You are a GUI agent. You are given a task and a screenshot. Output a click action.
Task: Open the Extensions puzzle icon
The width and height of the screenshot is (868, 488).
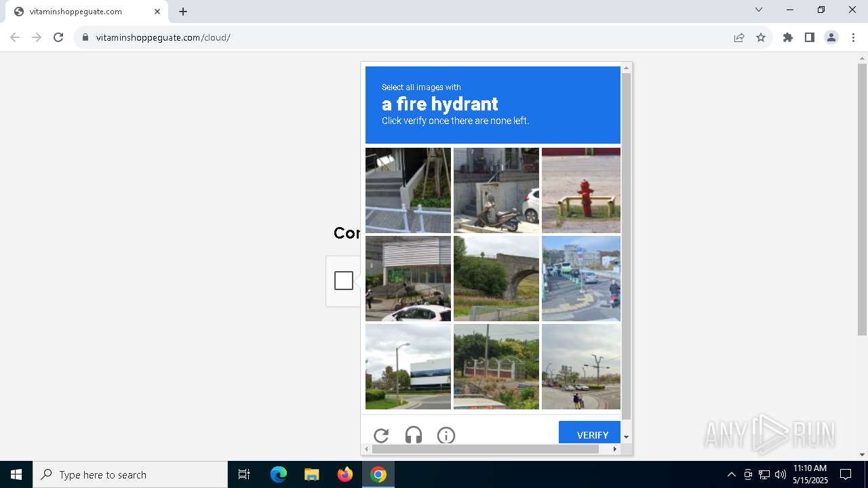[788, 37]
